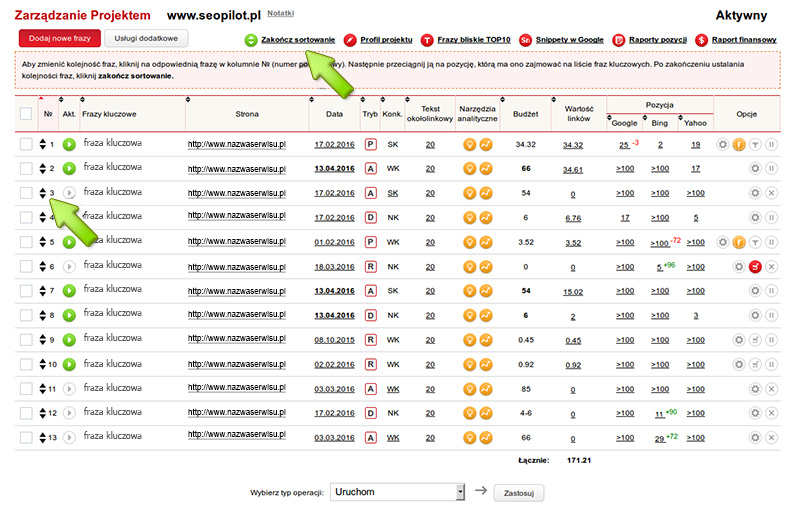Click the orange F icon in row 5
Image resolution: width=800 pixels, height=511 pixels.
tap(739, 242)
